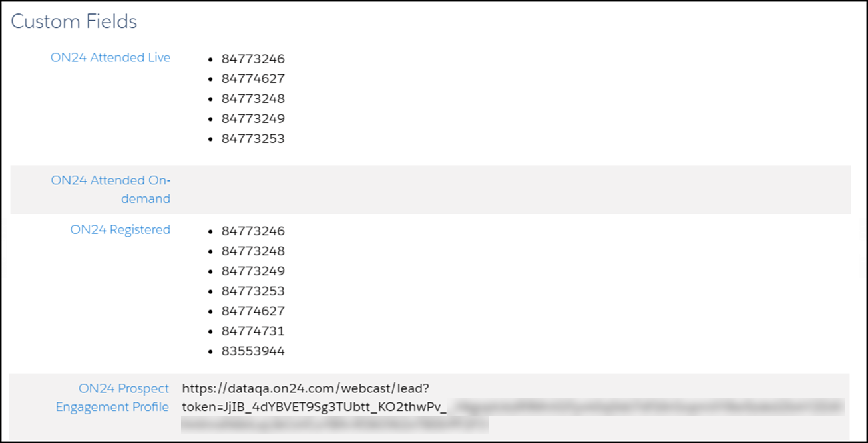868x443 pixels.
Task: Open ON24 Prospect Engagement Profile field link
Action: [x=112, y=398]
